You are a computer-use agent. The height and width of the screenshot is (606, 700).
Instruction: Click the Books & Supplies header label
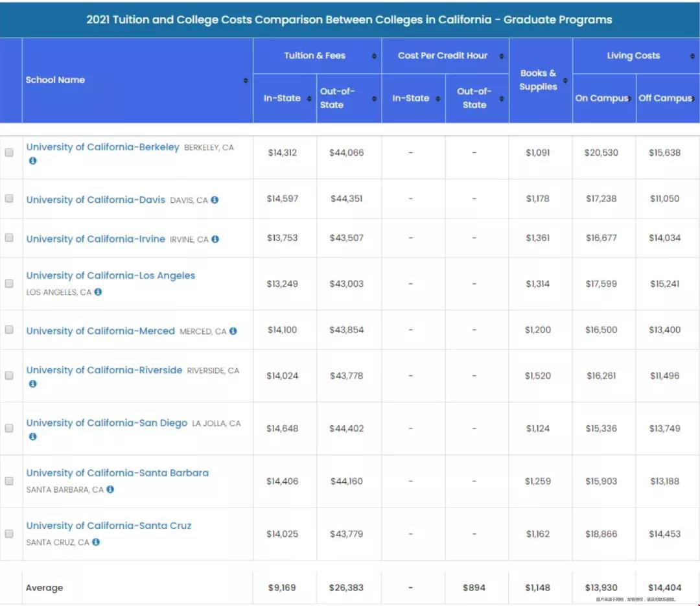(x=538, y=80)
